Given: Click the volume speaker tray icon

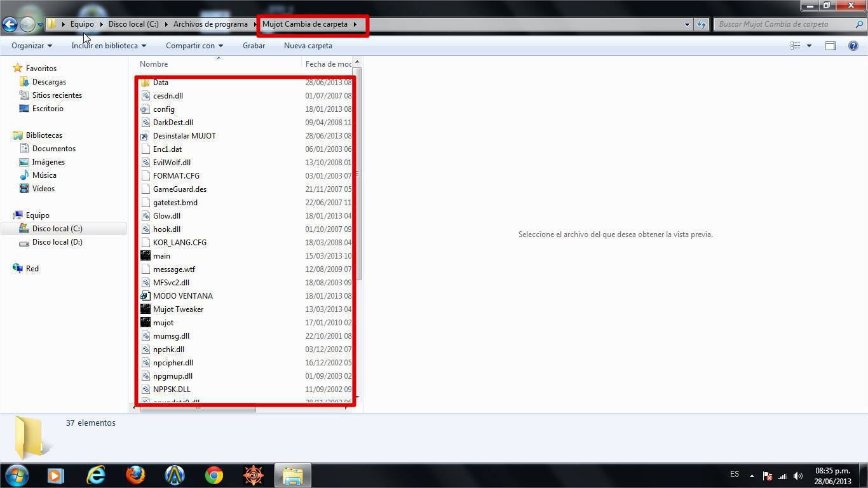Looking at the screenshot, I should (x=797, y=476).
